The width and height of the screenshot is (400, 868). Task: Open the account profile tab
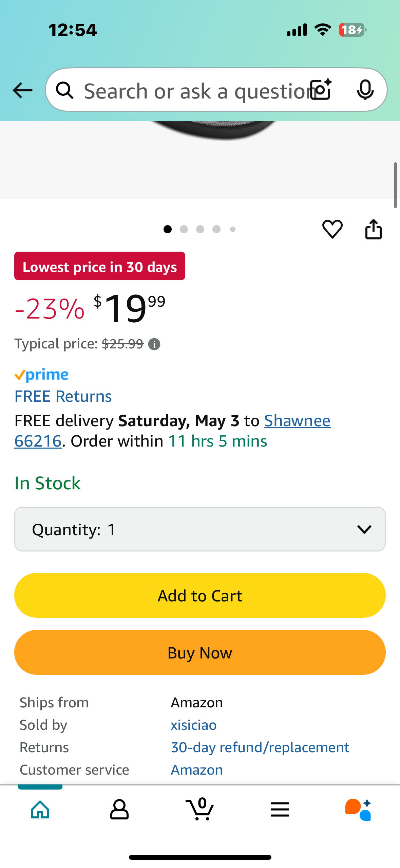tap(119, 810)
